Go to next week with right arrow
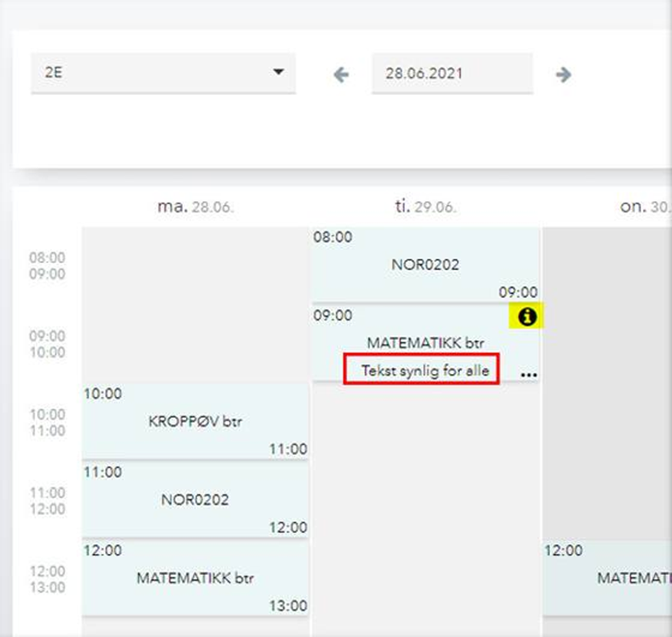This screenshot has height=637, width=672. (x=564, y=74)
